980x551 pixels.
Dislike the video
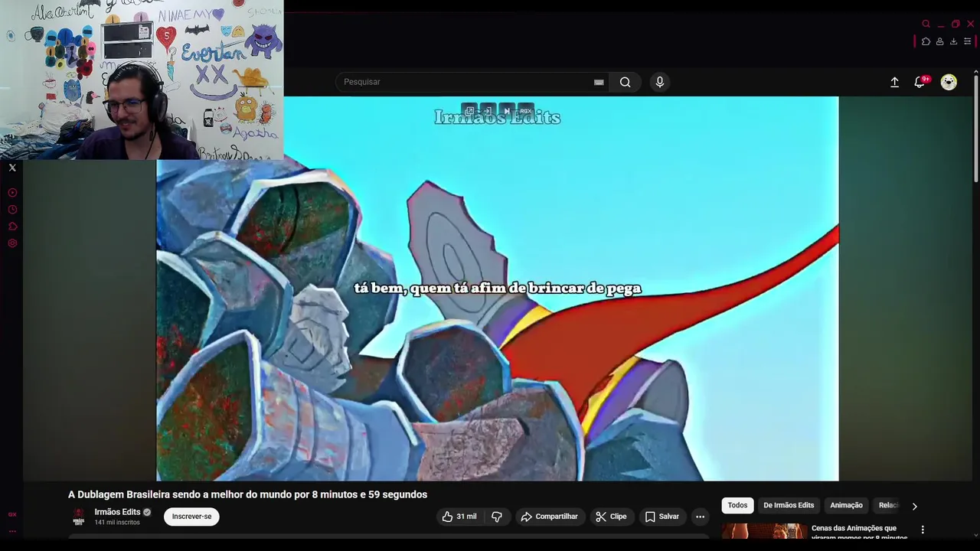497,517
